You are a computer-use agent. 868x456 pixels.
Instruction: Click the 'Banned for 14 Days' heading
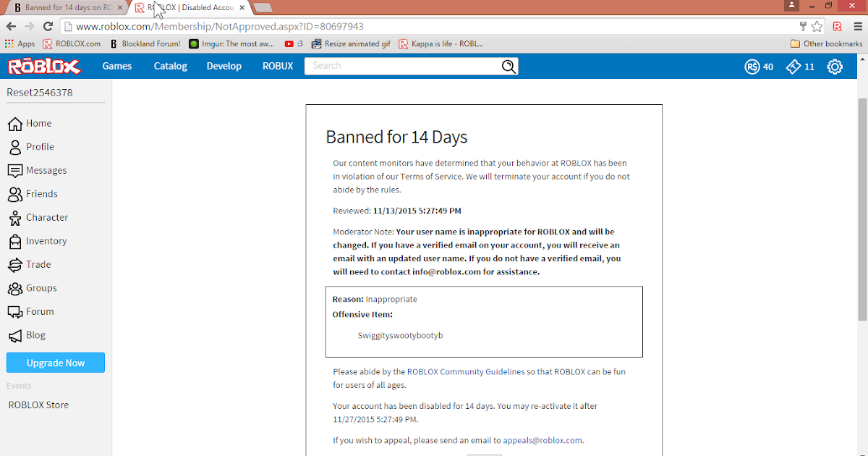tap(396, 138)
